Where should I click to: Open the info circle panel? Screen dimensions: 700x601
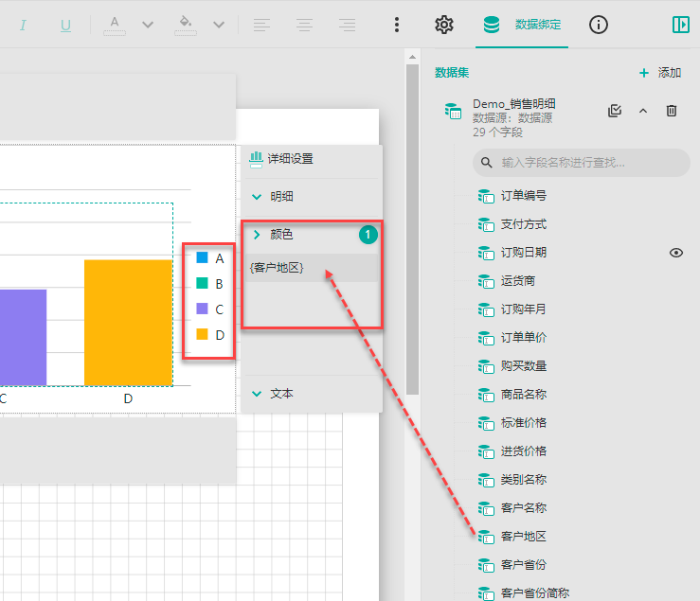pyautogui.click(x=599, y=26)
